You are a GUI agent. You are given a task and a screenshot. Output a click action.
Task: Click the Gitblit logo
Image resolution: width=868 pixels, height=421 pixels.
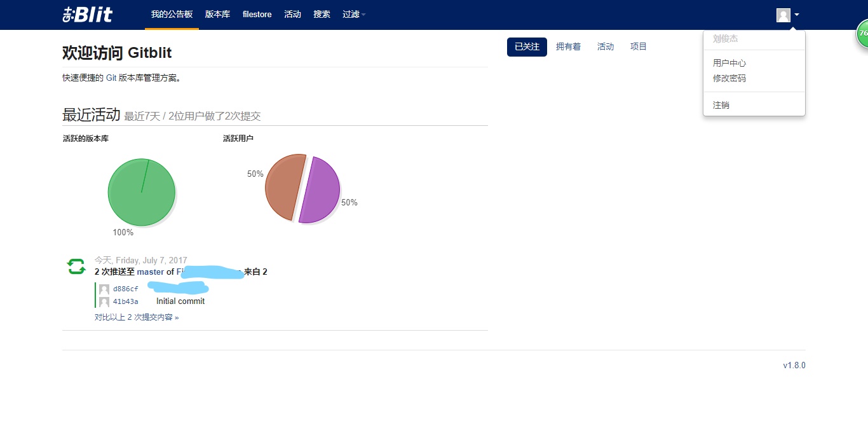pyautogui.click(x=88, y=14)
